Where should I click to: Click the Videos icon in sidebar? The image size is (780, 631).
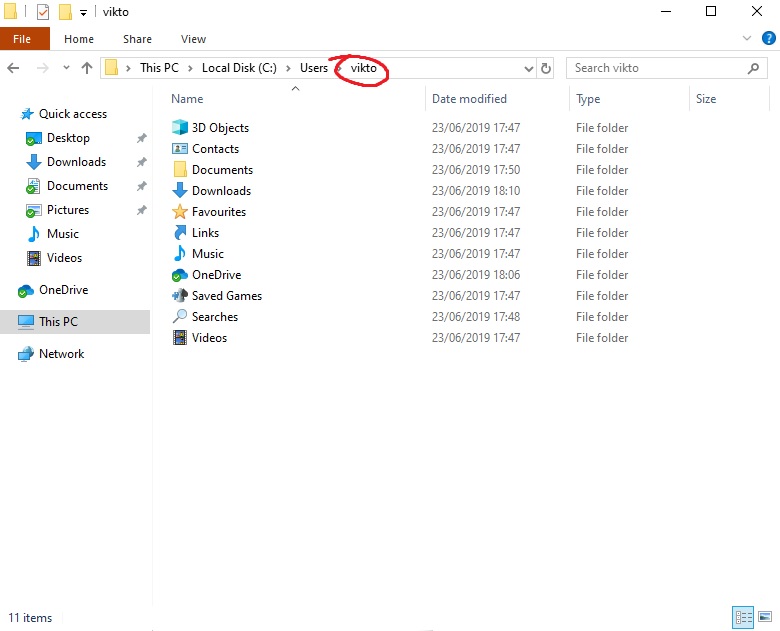34,258
